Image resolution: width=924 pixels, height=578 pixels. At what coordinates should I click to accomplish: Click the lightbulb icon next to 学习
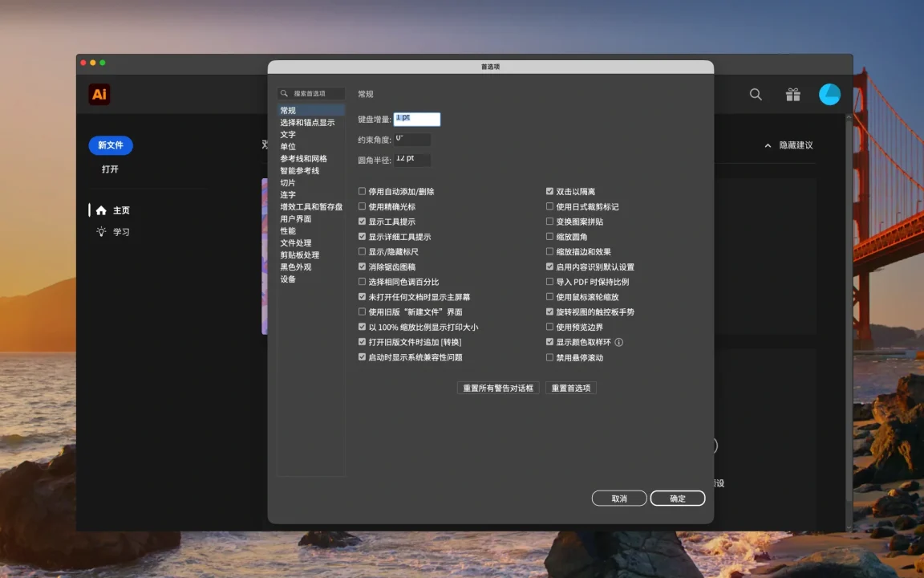(x=101, y=232)
